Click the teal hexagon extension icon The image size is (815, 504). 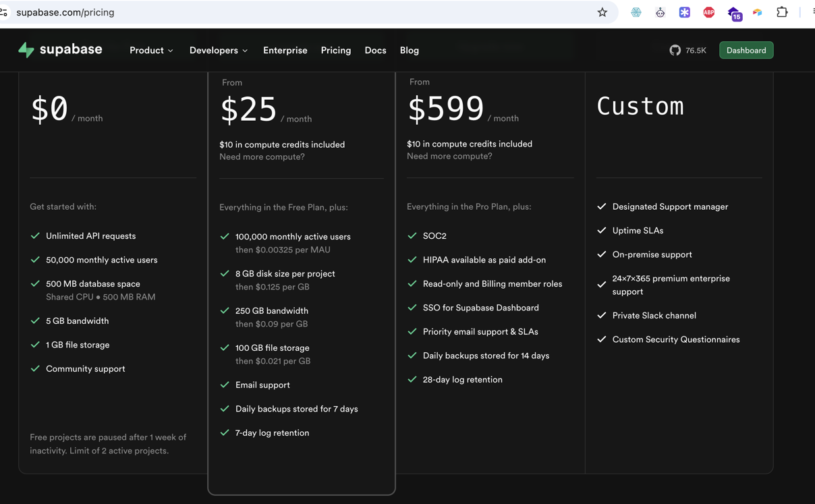tap(635, 11)
